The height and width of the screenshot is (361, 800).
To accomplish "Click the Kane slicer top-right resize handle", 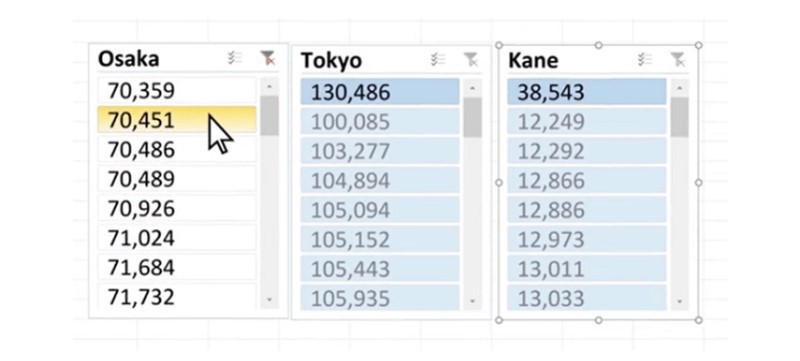I will tap(698, 45).
